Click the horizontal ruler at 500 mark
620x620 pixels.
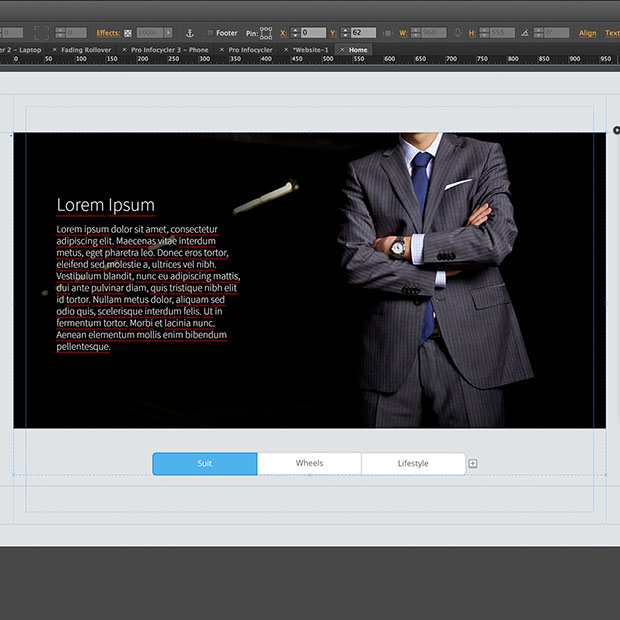(x=328, y=59)
